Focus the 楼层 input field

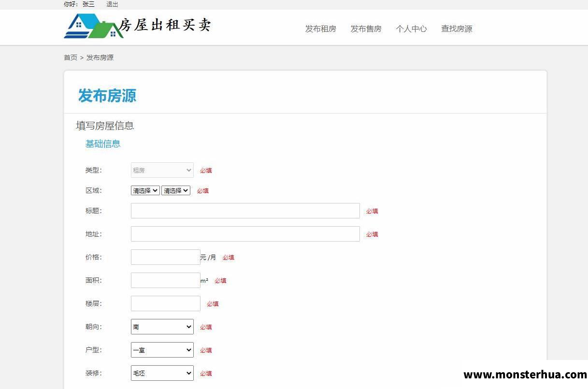(x=166, y=303)
